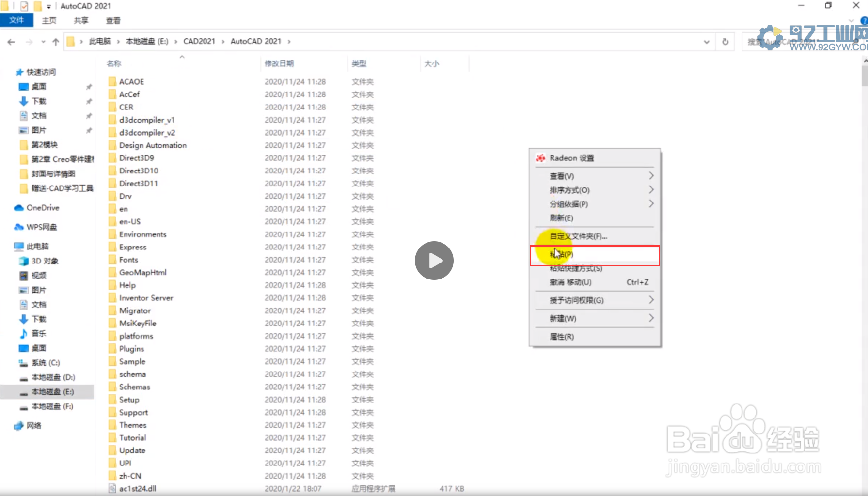Click 本地磁盘 (E:) in address breadcrumb
This screenshot has width=868, height=496.
coord(147,42)
